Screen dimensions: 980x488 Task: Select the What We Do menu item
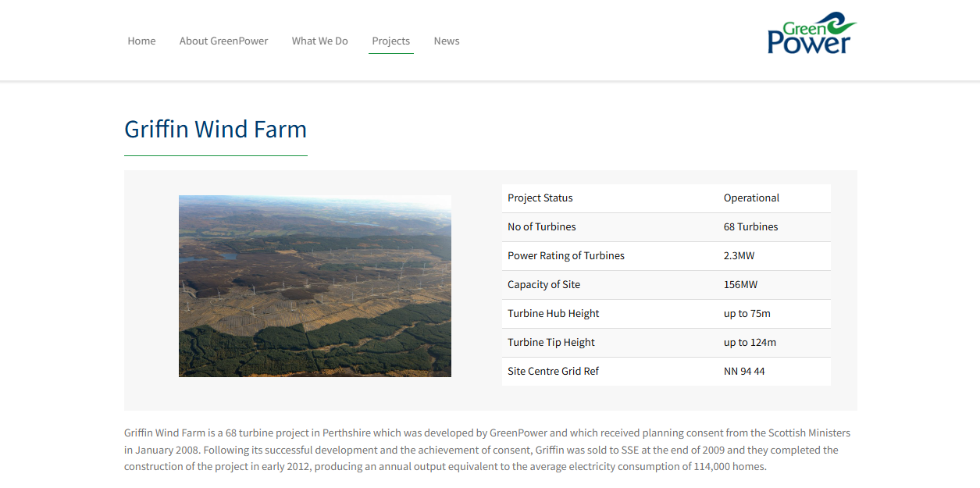click(x=319, y=41)
